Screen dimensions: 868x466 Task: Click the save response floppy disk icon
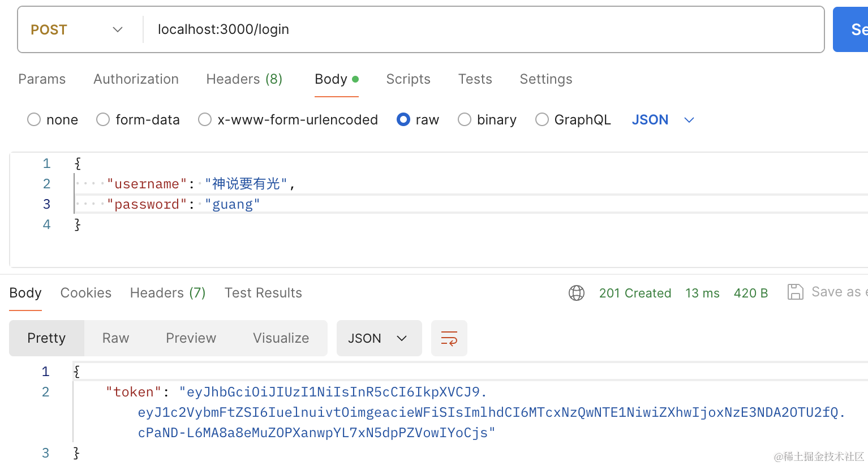(795, 292)
